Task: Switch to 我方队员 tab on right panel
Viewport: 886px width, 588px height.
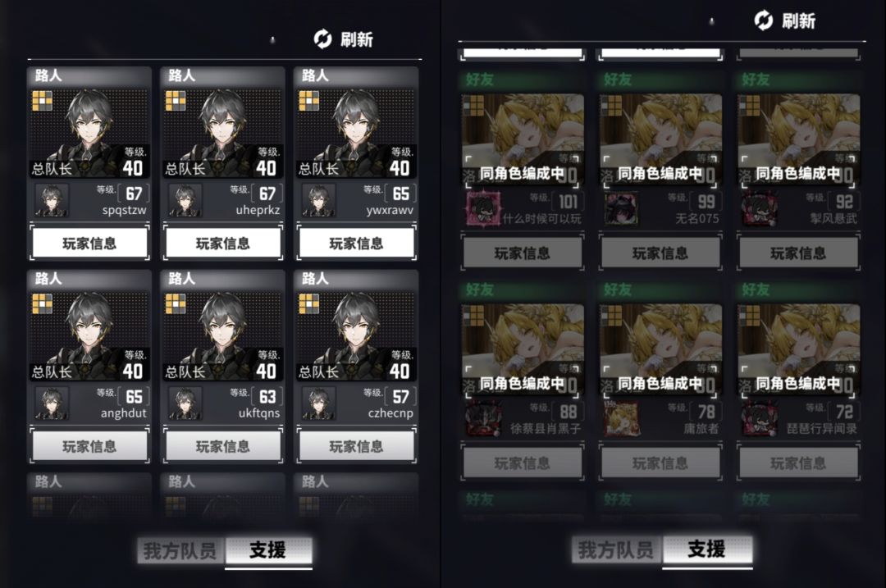Action: (x=616, y=549)
